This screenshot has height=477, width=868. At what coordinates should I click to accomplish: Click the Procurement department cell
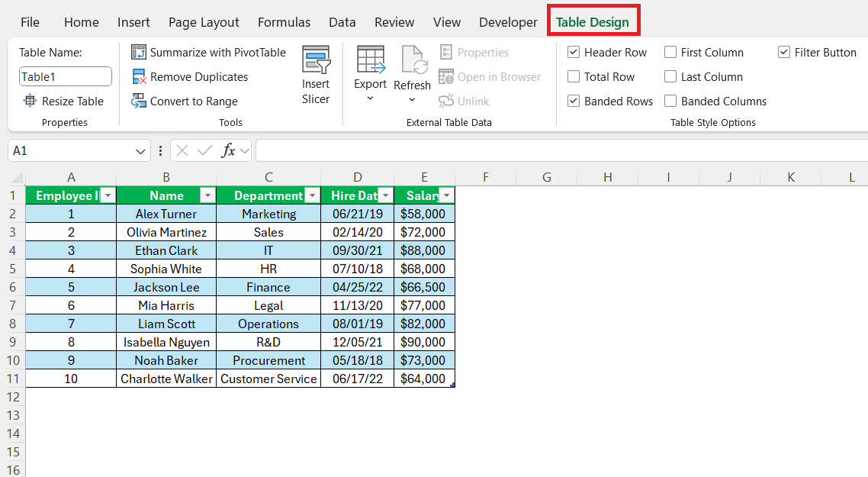[x=268, y=360]
